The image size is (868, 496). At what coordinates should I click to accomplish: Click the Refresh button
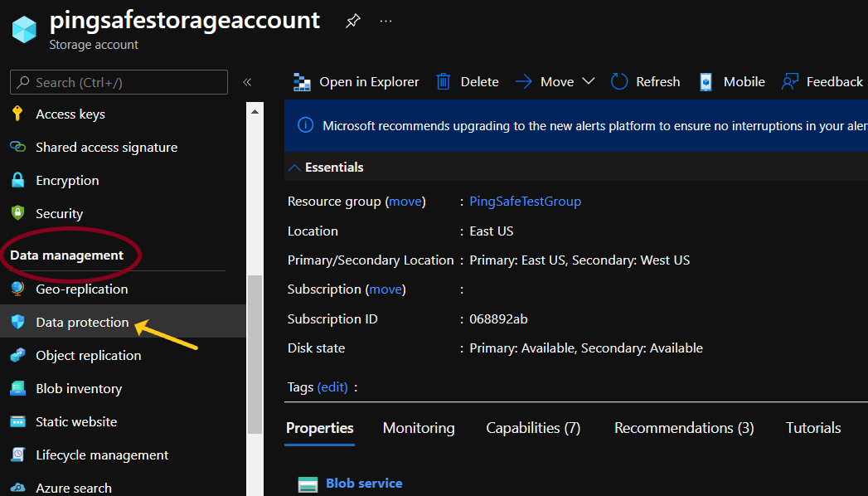click(x=646, y=81)
